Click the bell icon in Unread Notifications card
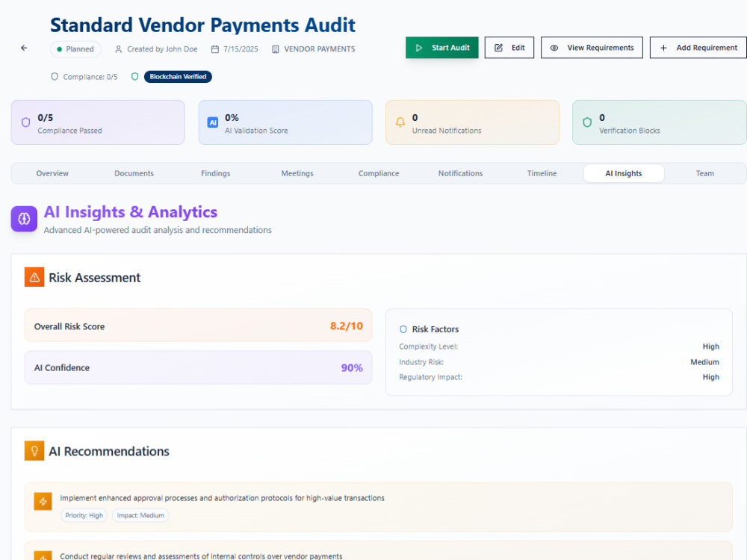747x560 pixels. pyautogui.click(x=400, y=122)
